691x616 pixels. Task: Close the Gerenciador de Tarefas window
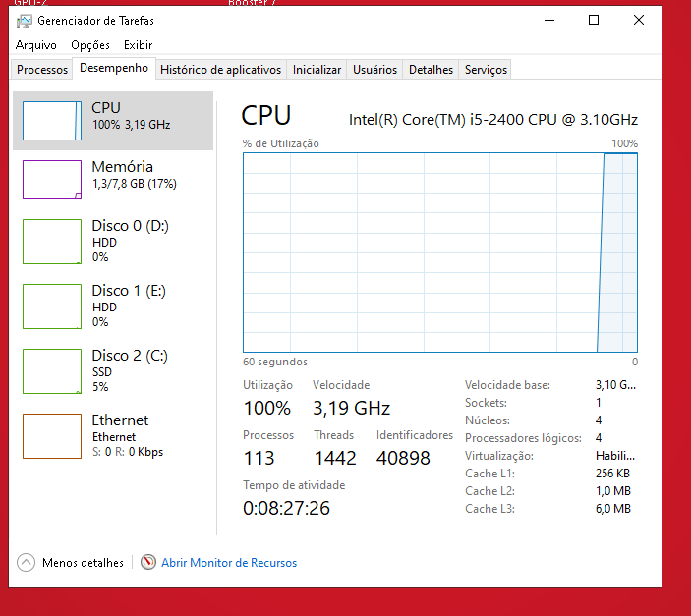pyautogui.click(x=639, y=21)
